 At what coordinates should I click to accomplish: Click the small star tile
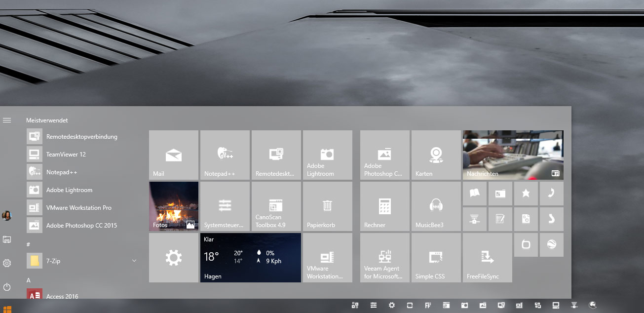click(x=526, y=194)
